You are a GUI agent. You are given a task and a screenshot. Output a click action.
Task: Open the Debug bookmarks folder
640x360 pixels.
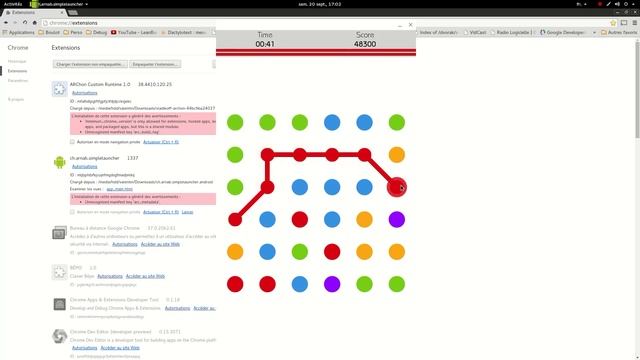coord(97,32)
